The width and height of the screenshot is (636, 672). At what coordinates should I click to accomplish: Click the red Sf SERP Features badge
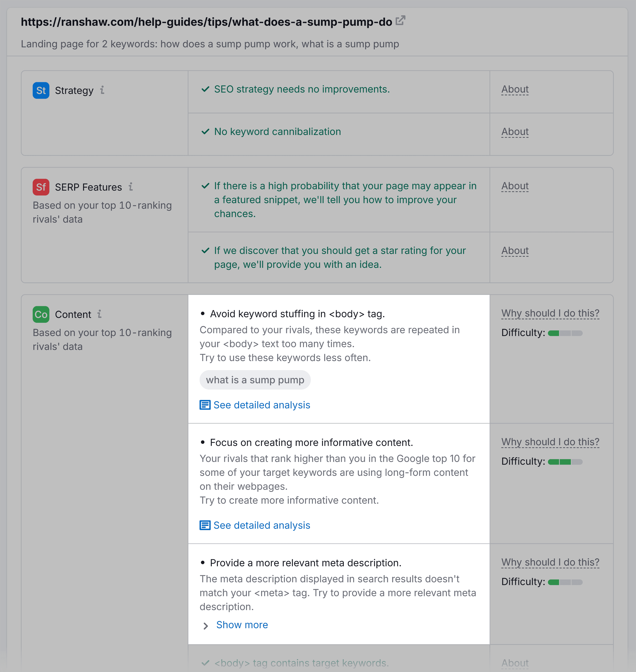click(x=41, y=187)
